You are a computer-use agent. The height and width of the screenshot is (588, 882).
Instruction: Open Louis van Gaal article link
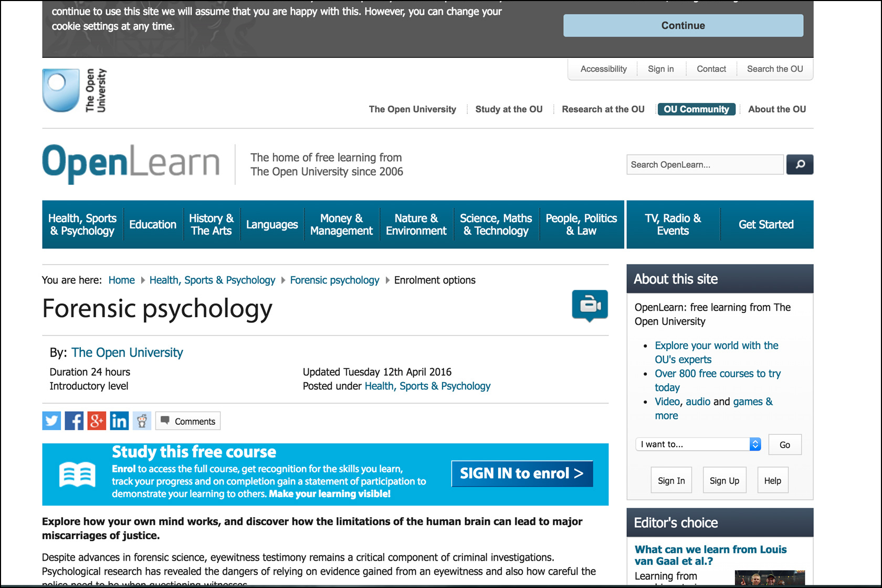point(710,555)
